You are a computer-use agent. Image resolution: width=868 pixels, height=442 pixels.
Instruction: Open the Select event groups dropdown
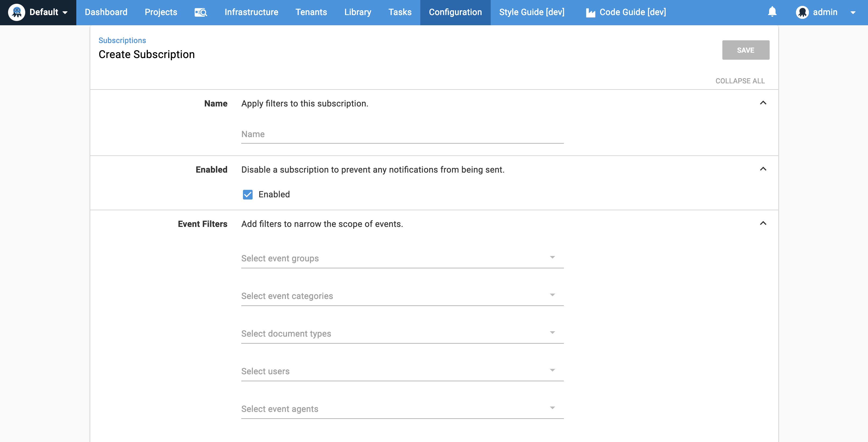pyautogui.click(x=552, y=257)
